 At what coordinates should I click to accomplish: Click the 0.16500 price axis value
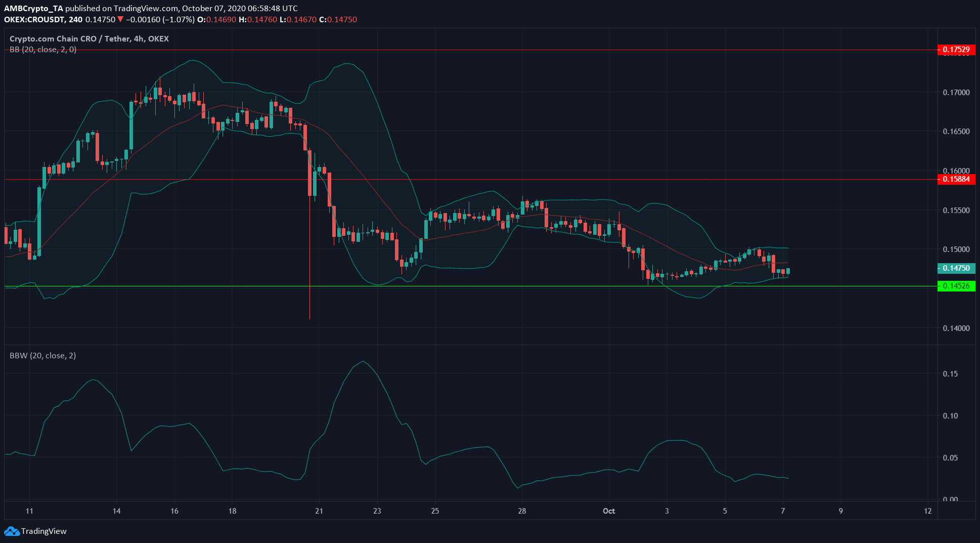[956, 132]
